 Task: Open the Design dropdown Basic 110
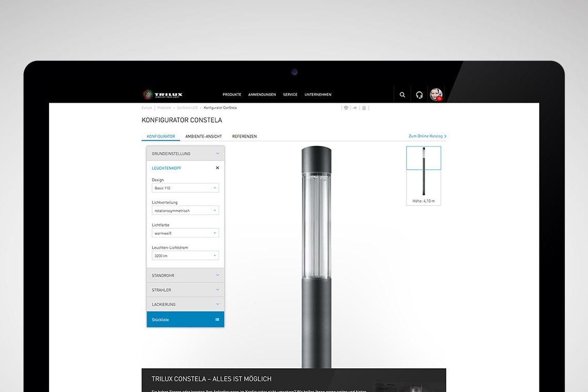pyautogui.click(x=185, y=188)
